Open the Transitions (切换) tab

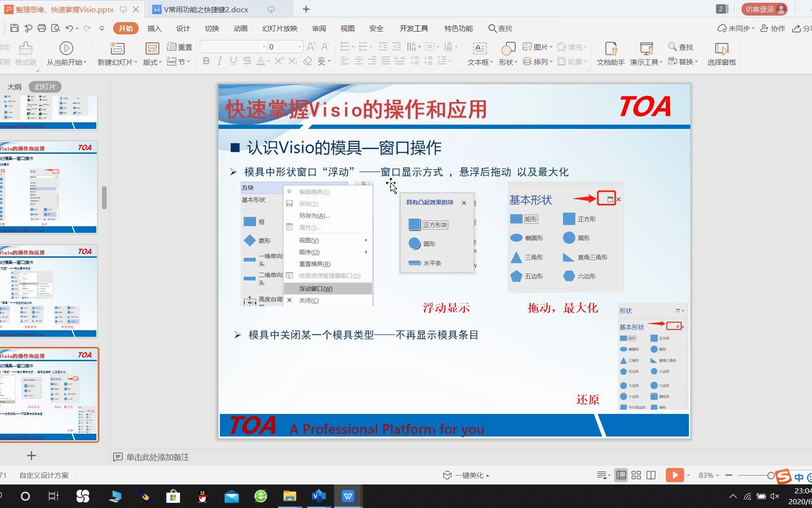pos(211,28)
